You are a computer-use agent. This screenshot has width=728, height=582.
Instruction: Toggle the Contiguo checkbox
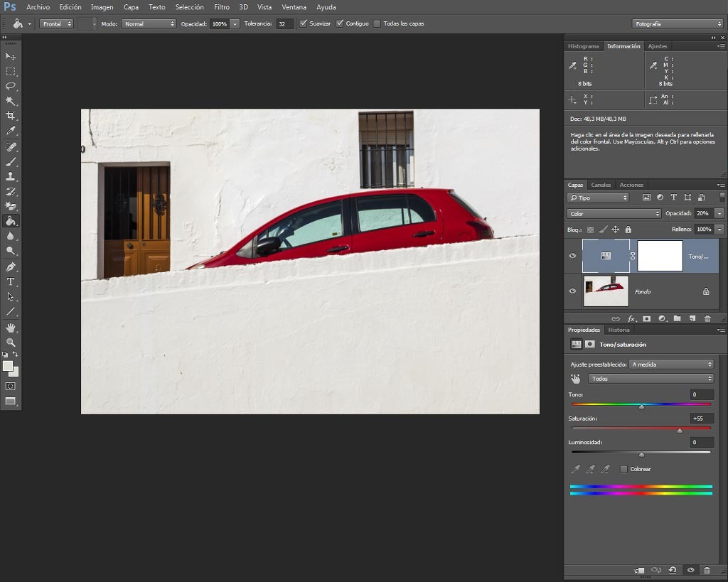click(340, 23)
